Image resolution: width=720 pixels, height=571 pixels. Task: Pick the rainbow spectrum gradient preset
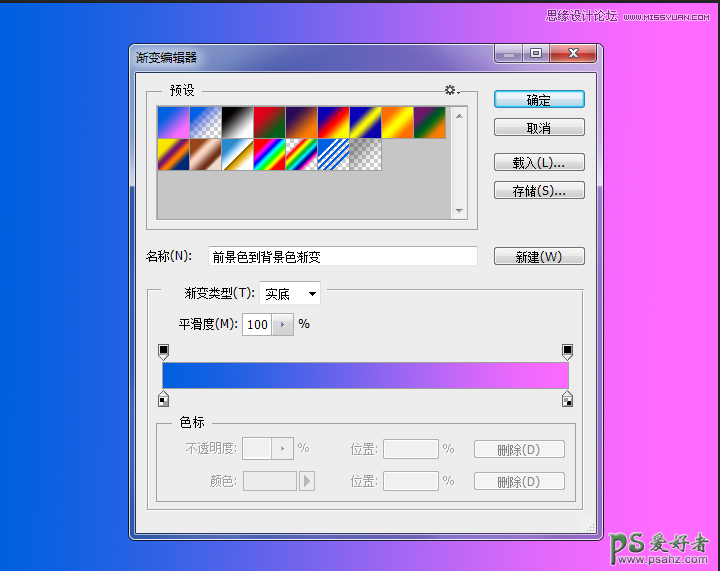tap(269, 154)
